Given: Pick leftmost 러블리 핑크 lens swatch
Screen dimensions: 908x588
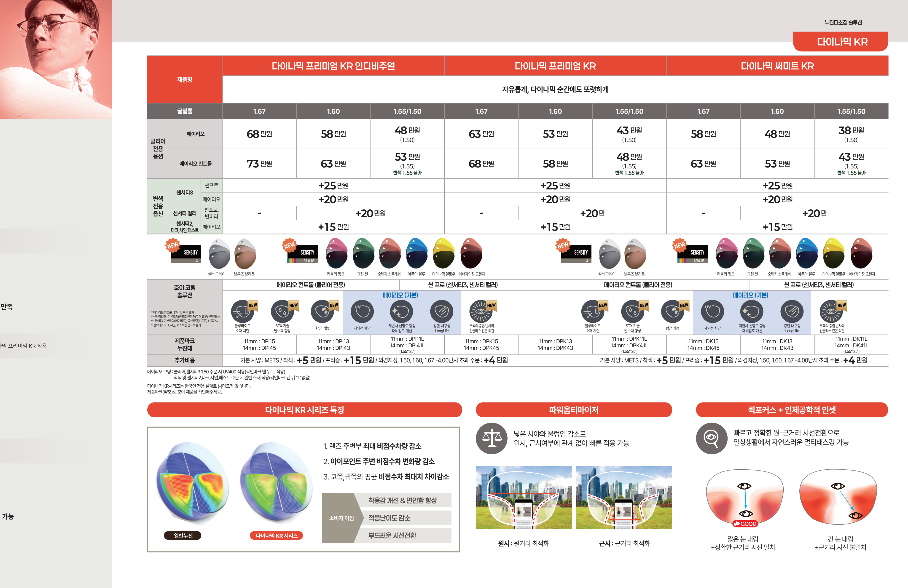Looking at the screenshot, I should pos(337,253).
